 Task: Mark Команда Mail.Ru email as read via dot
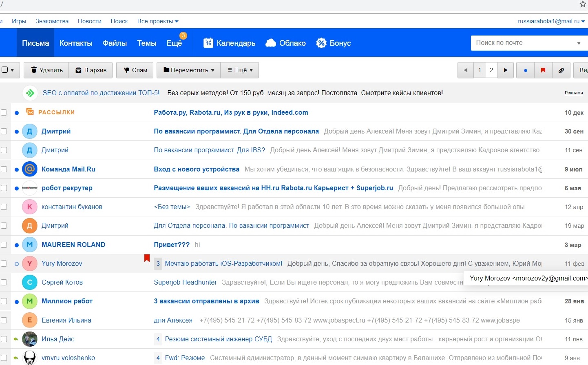[x=17, y=169]
